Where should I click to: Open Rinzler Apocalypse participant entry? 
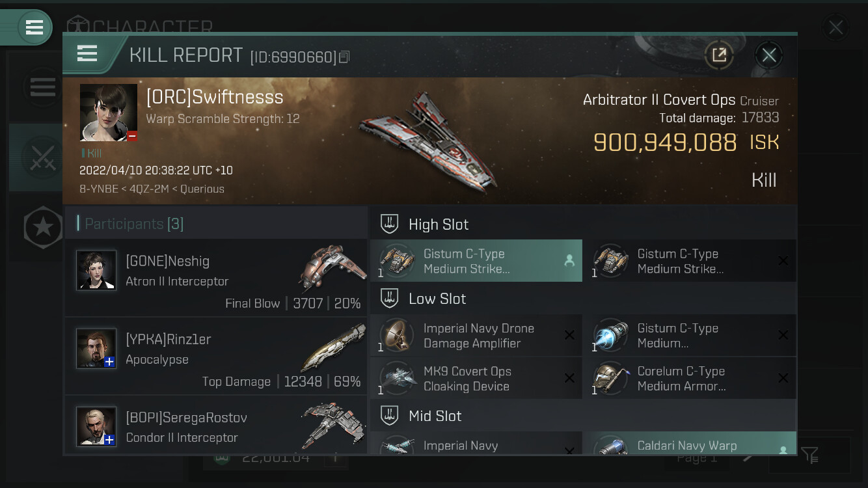tap(216, 355)
